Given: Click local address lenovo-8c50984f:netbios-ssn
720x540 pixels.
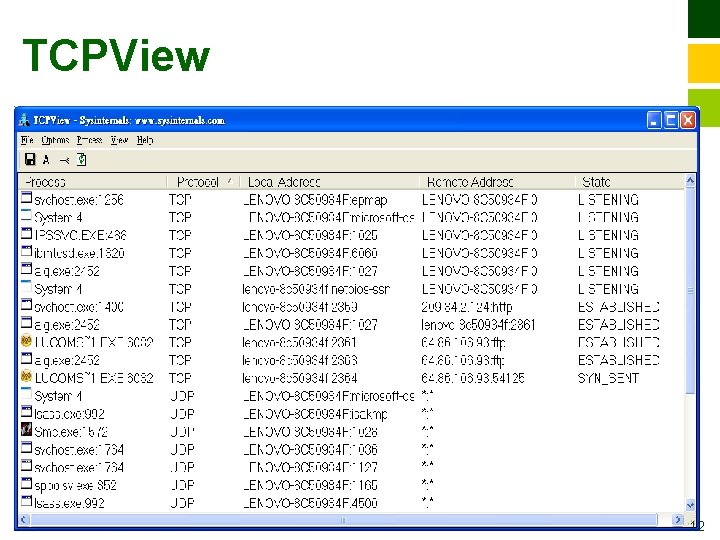Looking at the screenshot, I should coord(316,289).
